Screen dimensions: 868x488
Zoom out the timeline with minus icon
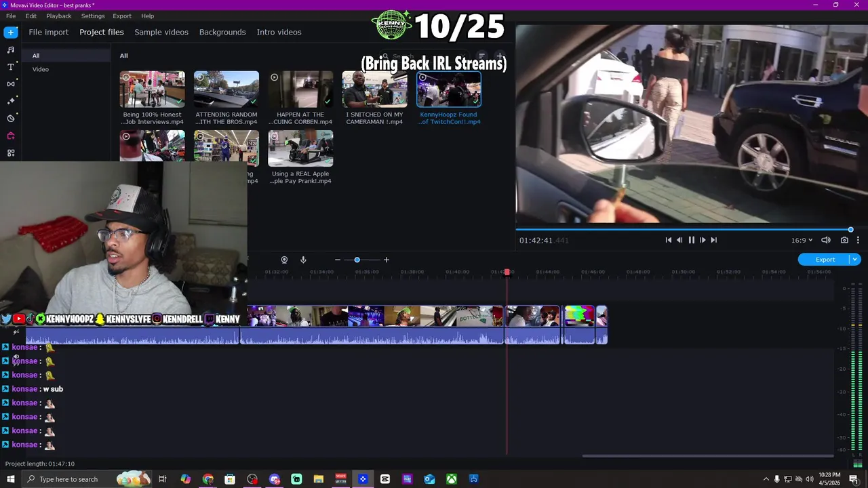click(337, 260)
